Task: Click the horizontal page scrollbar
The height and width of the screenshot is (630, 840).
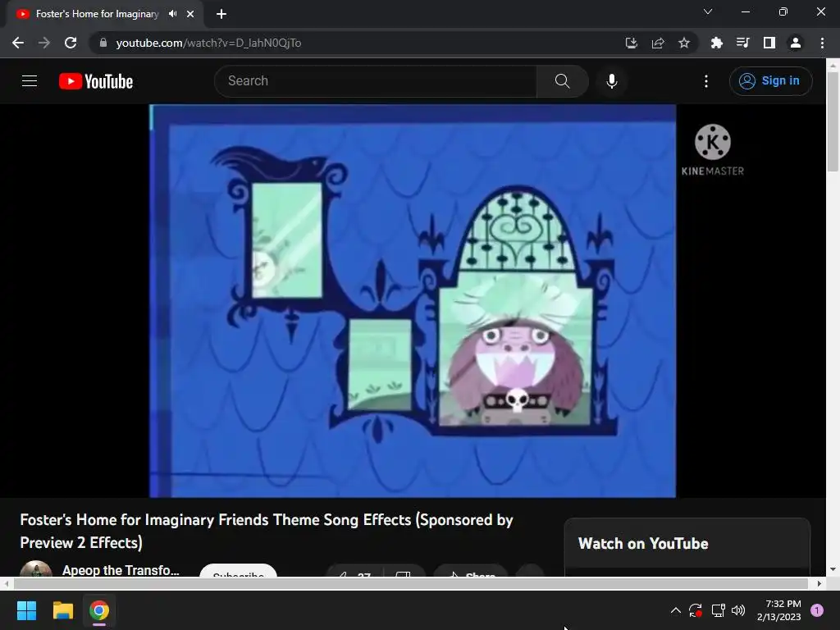Action: 411,583
